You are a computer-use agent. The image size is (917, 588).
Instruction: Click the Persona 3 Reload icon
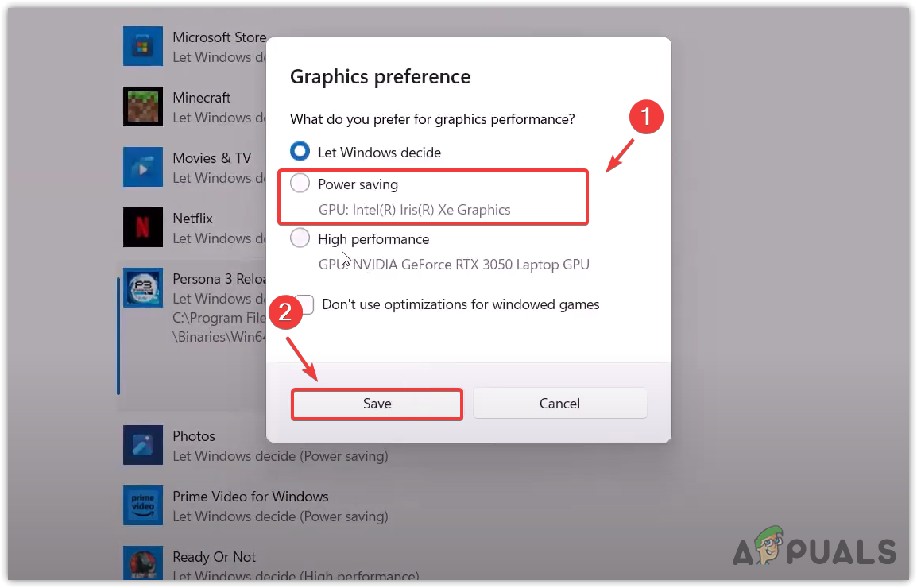pyautogui.click(x=143, y=288)
